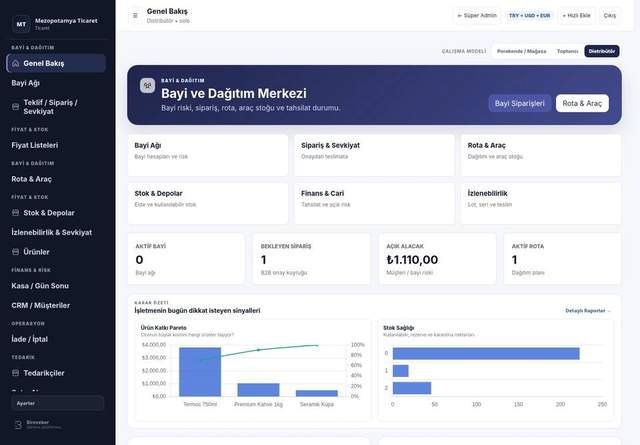640x445 pixels.
Task: Click the Stok Sağlığı bar labeled 1
Action: coord(400,371)
